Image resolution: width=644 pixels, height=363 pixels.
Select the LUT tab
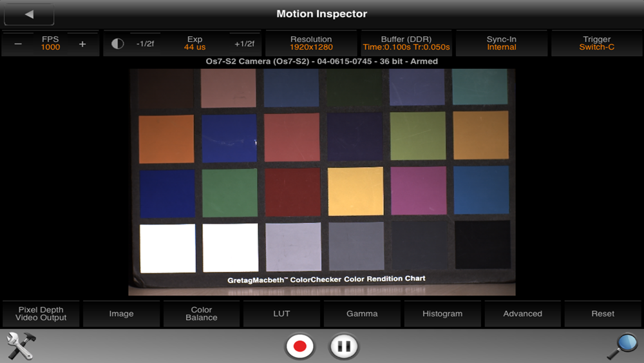tap(282, 313)
